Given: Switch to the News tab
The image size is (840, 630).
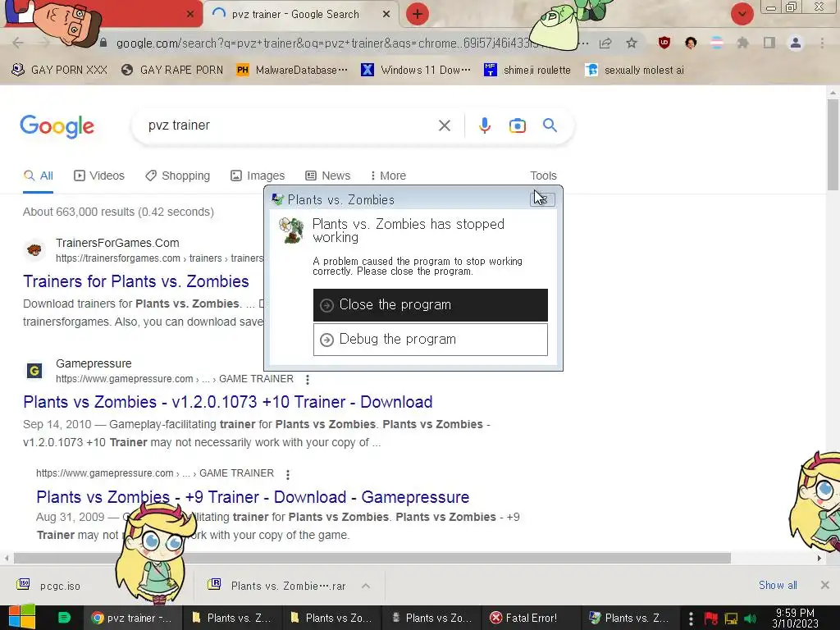Looking at the screenshot, I should pyautogui.click(x=328, y=176).
